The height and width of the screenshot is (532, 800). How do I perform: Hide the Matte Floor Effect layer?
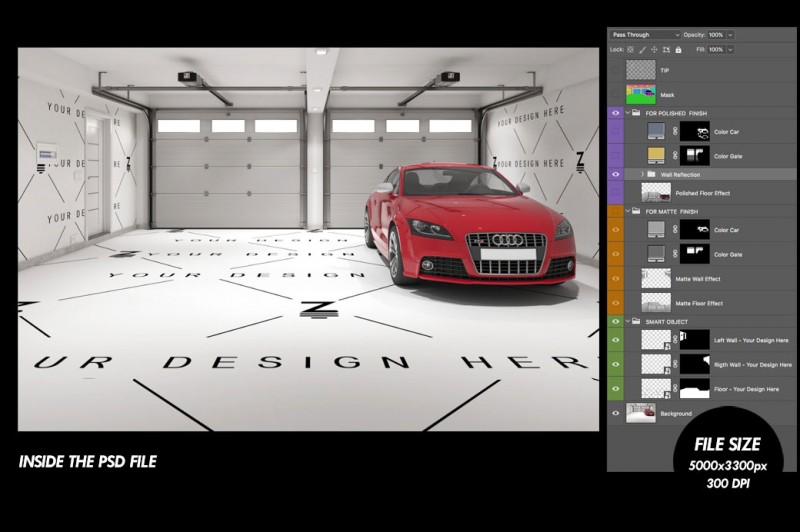616,303
